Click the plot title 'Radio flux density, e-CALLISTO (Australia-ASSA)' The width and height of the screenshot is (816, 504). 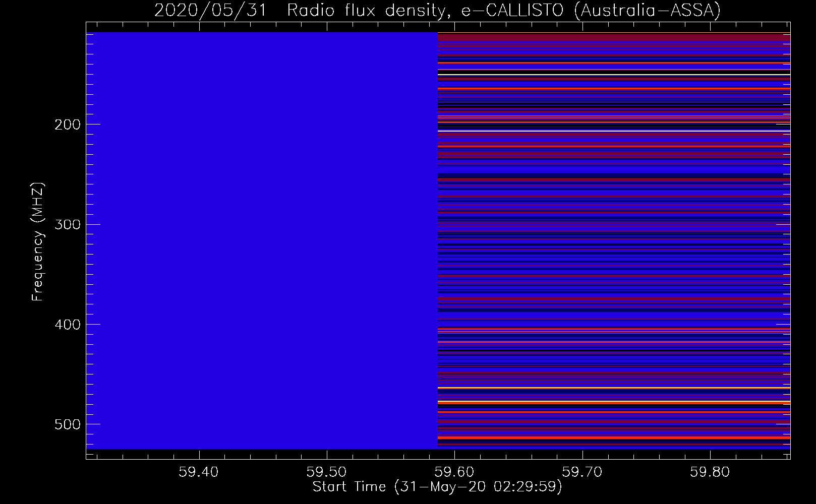[503, 11]
